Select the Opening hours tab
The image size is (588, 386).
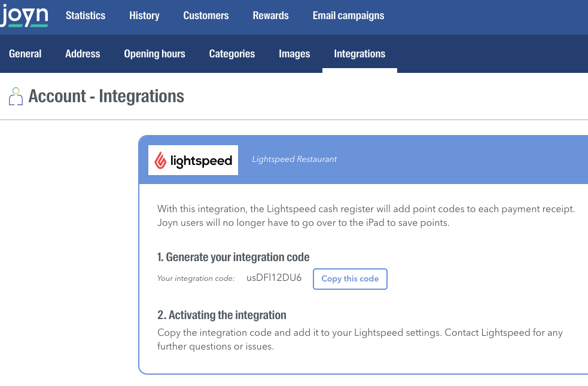tap(154, 54)
